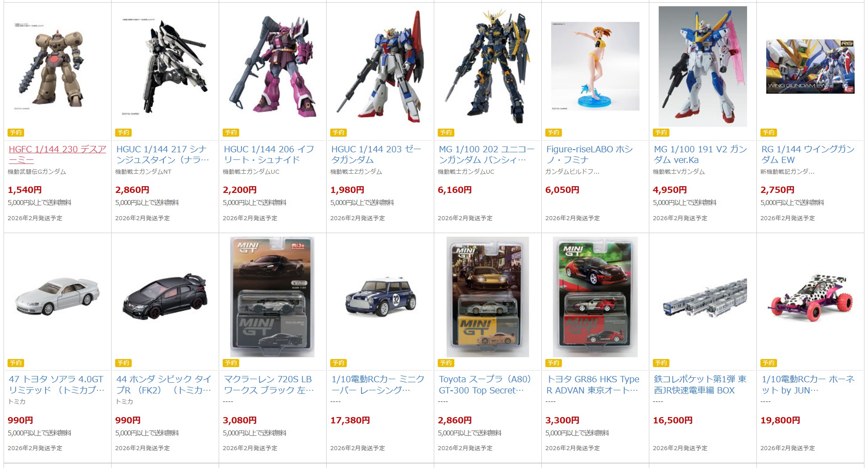The height and width of the screenshot is (468, 868).
Task: Select the purple Efreet Schneid model image
Action: coord(272,66)
